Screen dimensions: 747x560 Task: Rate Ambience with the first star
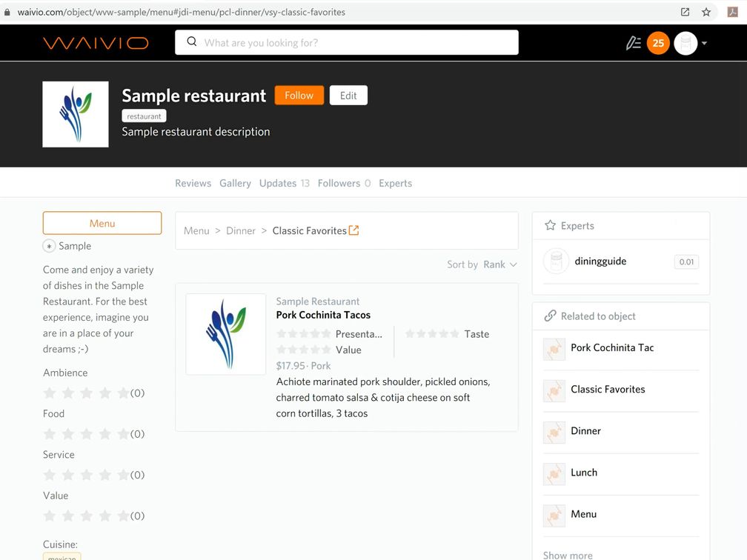point(50,393)
